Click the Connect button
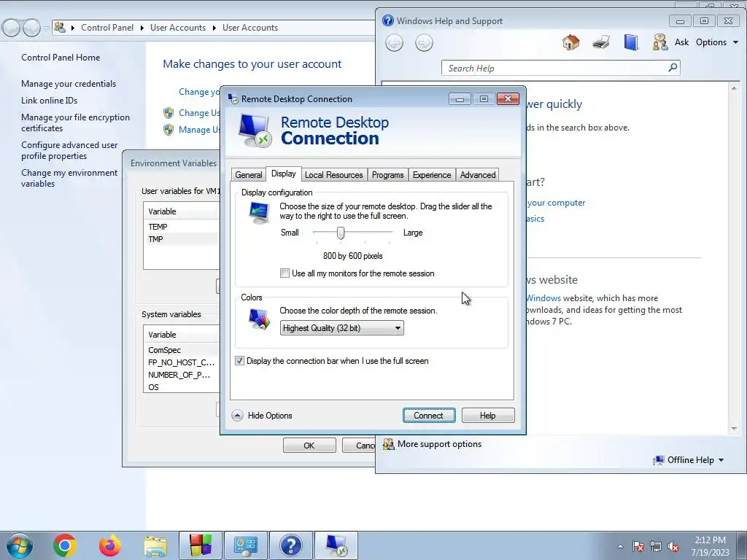The image size is (747, 560). 429,415
